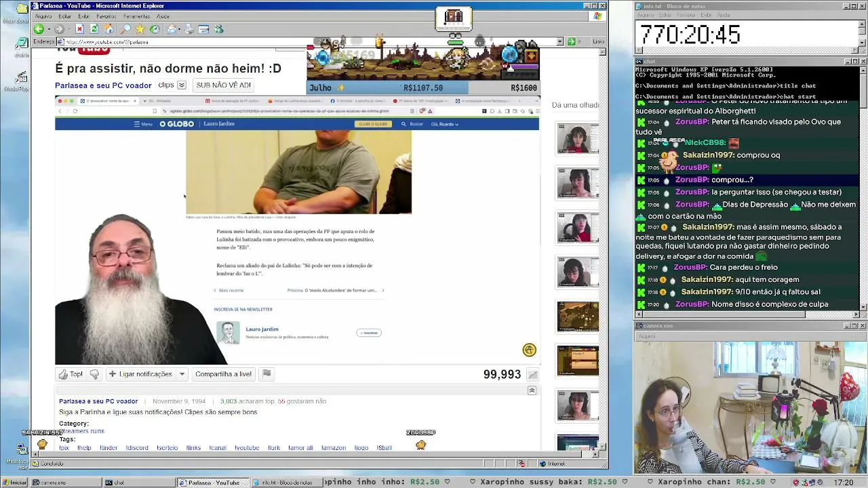Open the IE Search magnifier

point(125,29)
